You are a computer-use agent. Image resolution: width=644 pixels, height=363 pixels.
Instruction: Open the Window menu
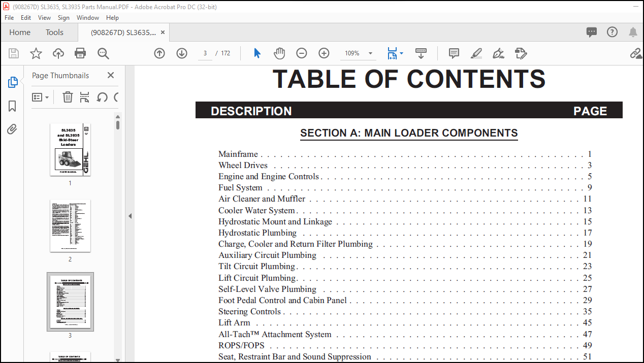88,17
